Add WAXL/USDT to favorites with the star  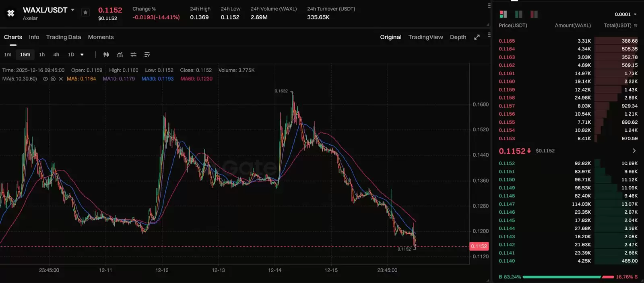pyautogui.click(x=85, y=12)
